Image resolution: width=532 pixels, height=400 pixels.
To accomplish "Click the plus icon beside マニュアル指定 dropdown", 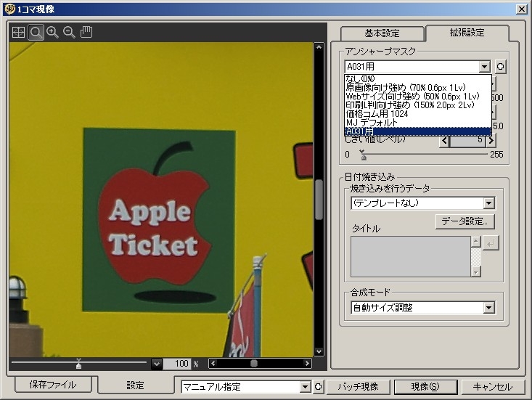I will point(318,387).
